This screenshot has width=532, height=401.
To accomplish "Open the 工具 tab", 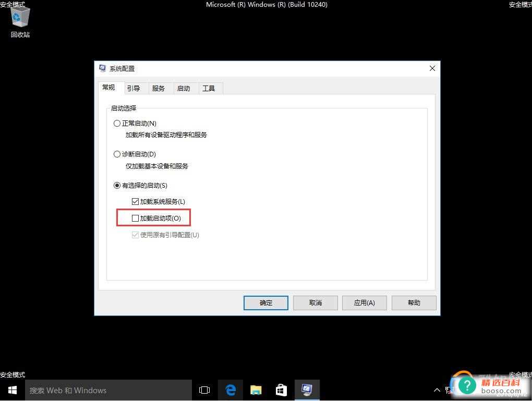I will (x=209, y=88).
